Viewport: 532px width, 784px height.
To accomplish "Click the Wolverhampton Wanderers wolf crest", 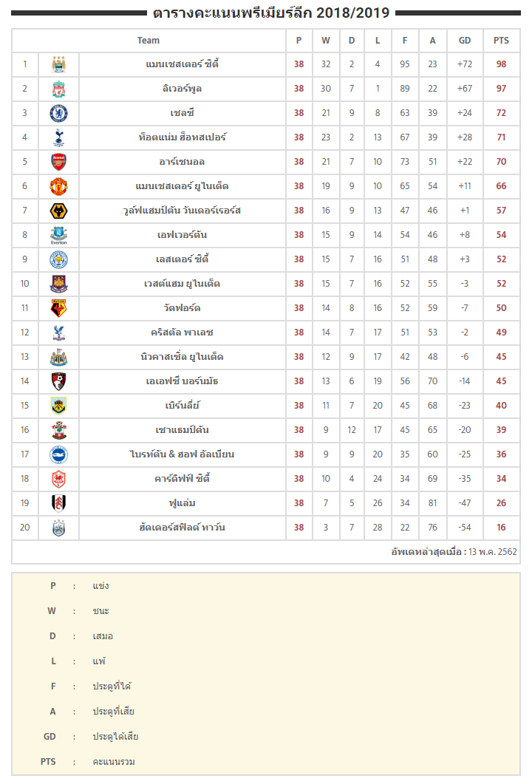I will click(x=58, y=211).
